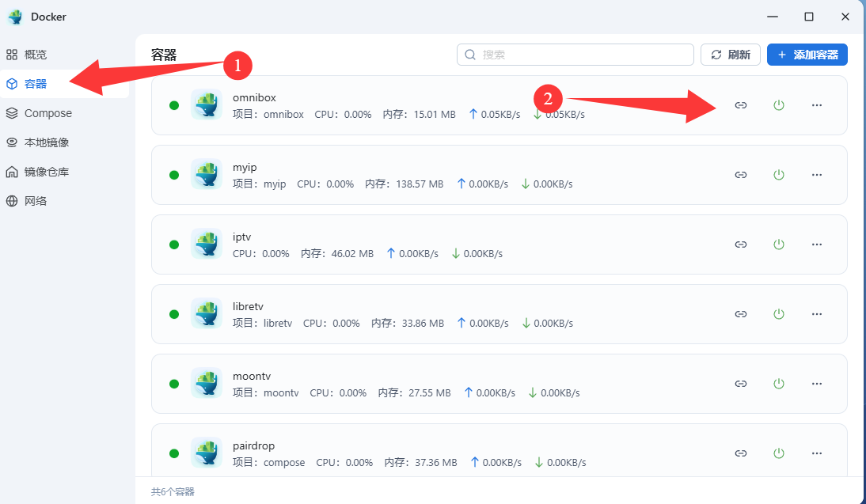
Task: Select the iptv container name
Action: pos(242,237)
